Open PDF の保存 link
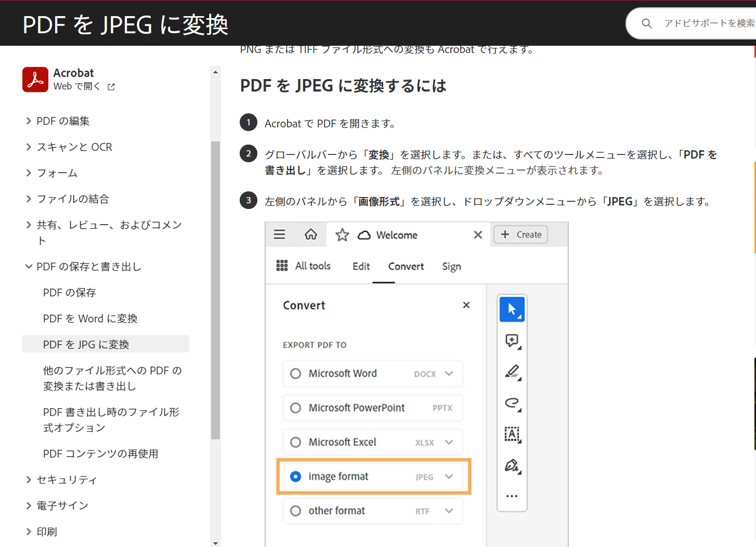This screenshot has width=756, height=547. [x=70, y=293]
